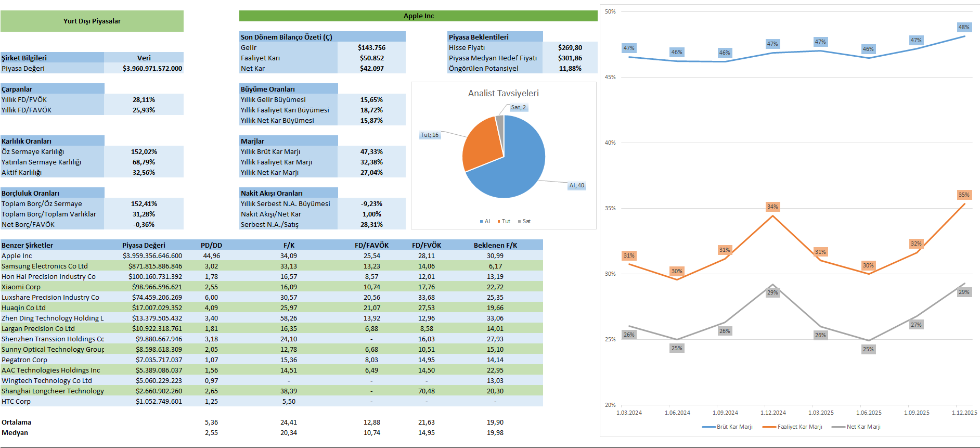Select the Samsung Electronics Co Ltd cell
Screen dimensions: 980x448
(x=45, y=266)
